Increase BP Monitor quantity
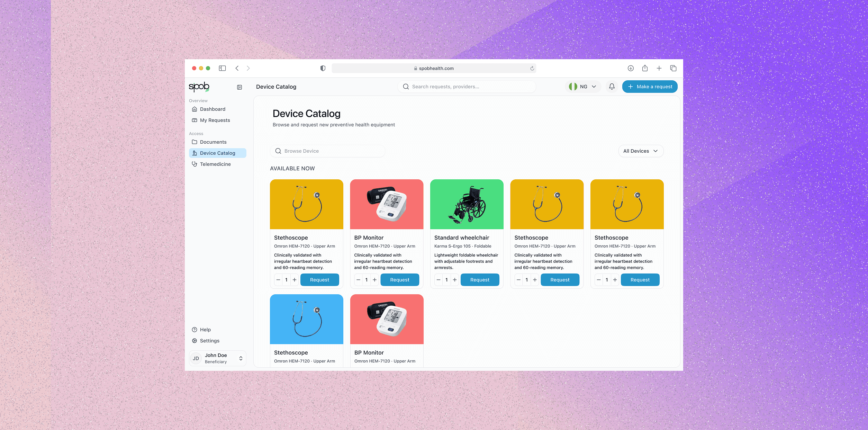This screenshot has width=868, height=430. [374, 280]
